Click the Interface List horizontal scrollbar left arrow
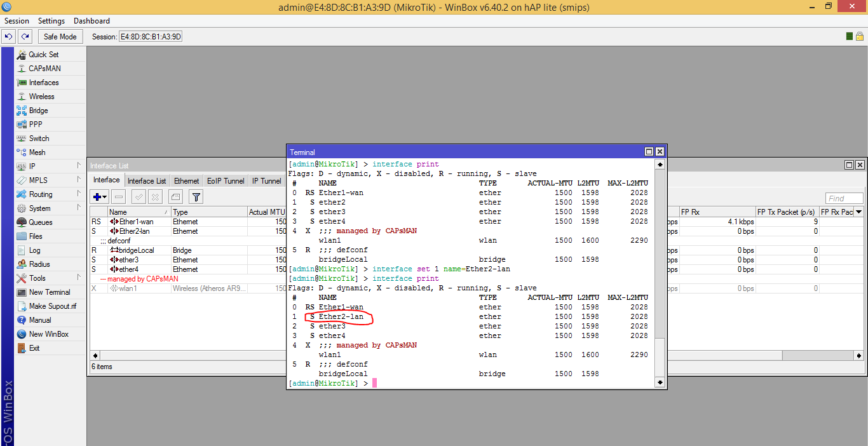868x446 pixels. tap(95, 356)
